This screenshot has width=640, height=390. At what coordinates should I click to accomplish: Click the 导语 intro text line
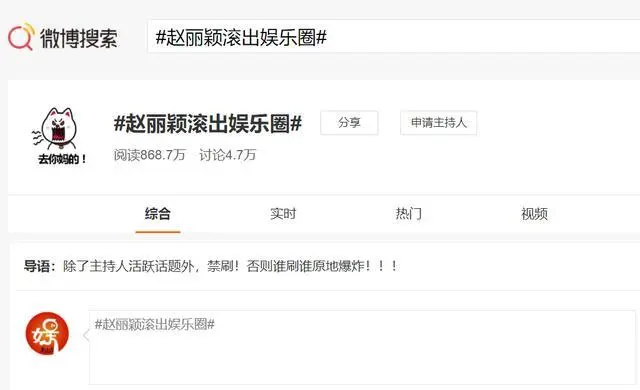[x=211, y=266]
